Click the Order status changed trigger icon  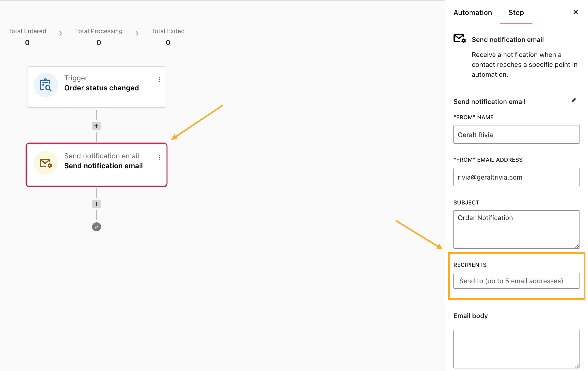[46, 85]
